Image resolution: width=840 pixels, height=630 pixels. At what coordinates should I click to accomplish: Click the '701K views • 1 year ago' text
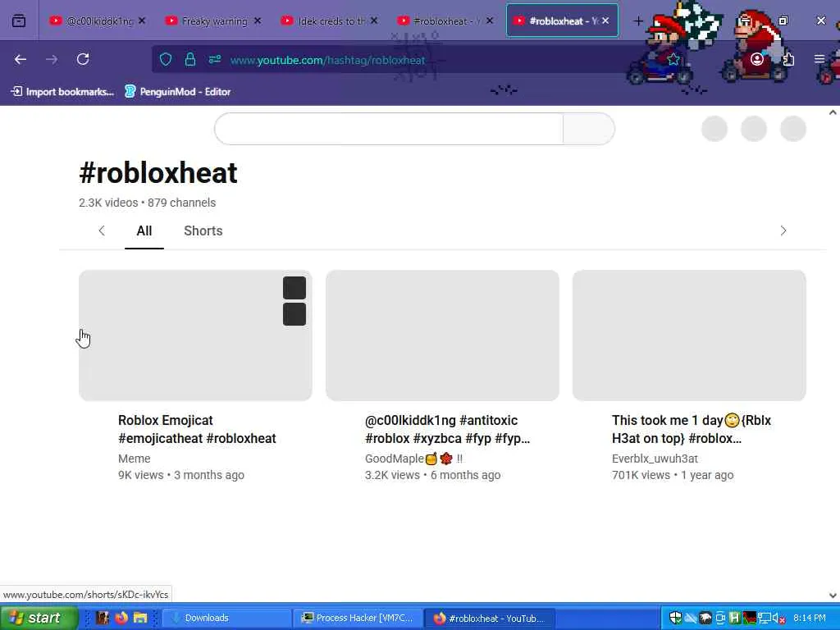point(673,475)
